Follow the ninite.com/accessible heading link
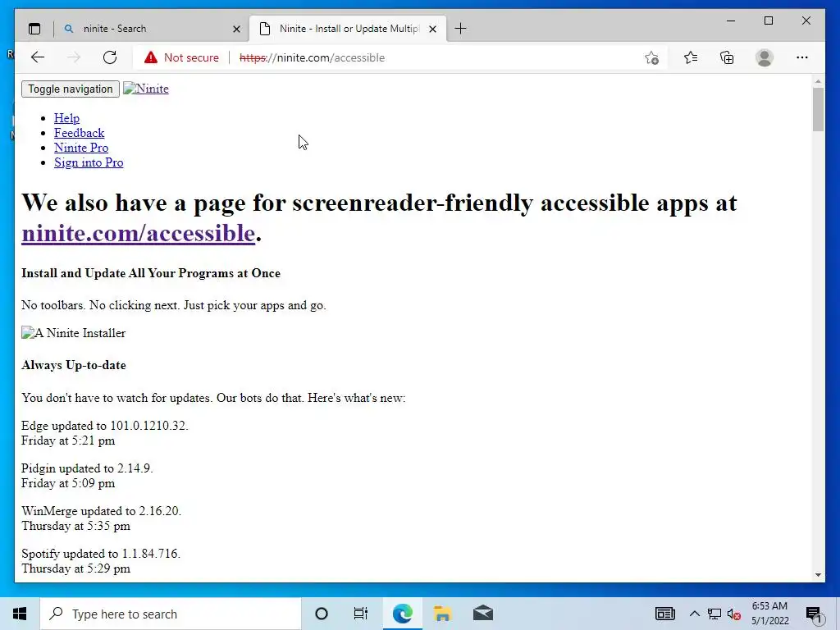Viewport: 840px width, 630px height. click(x=138, y=233)
